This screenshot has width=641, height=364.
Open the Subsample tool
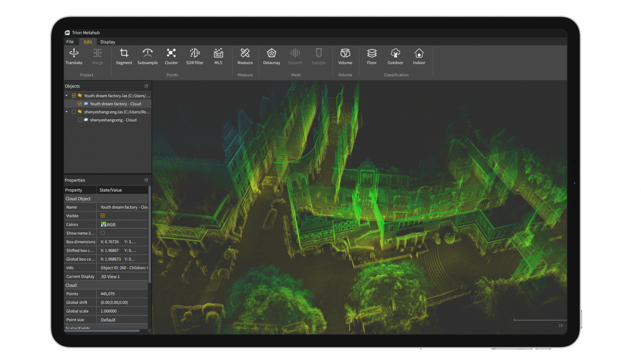[x=147, y=56]
